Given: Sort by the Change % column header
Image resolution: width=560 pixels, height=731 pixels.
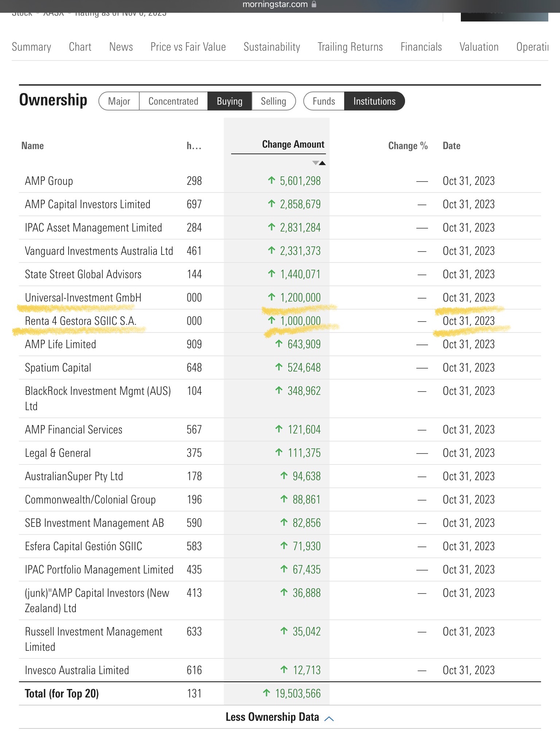Looking at the screenshot, I should (408, 146).
